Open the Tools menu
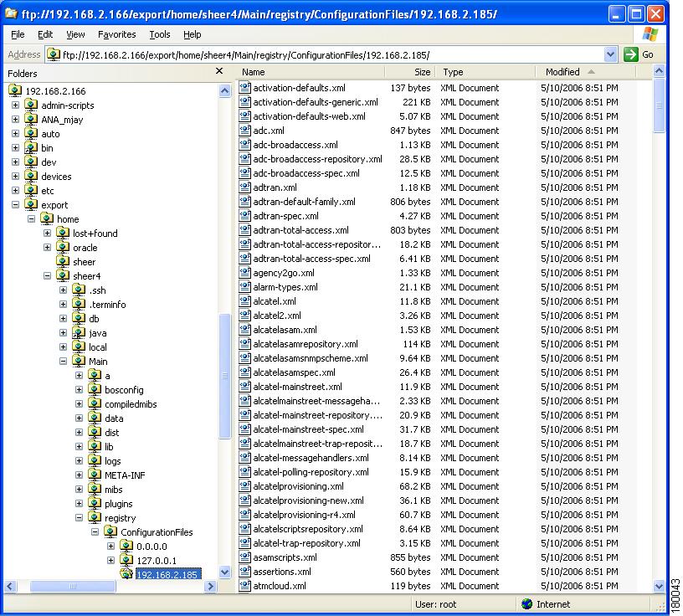The image size is (683, 616). [159, 34]
